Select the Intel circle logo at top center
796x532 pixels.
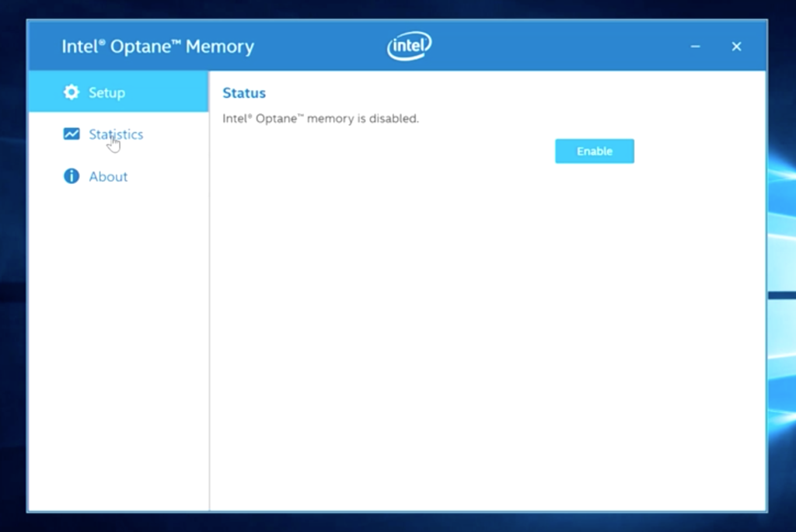tap(408, 46)
